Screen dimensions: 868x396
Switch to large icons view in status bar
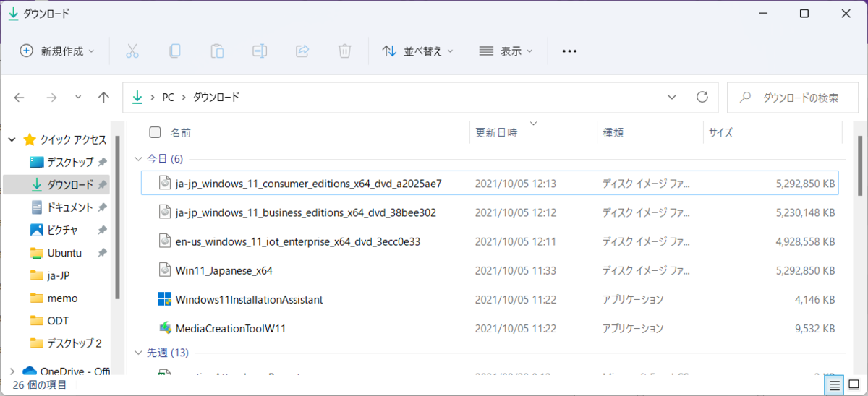(853, 384)
